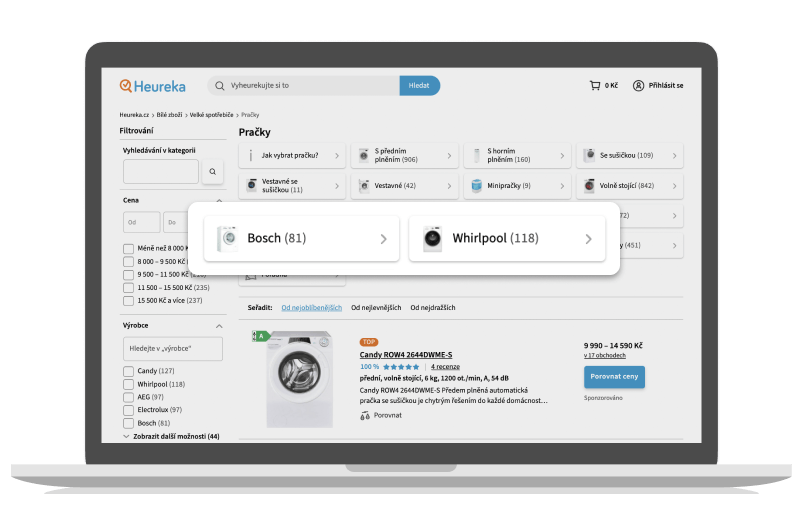
Task: Click the Porovnat compare scales icon
Action: pos(365,414)
